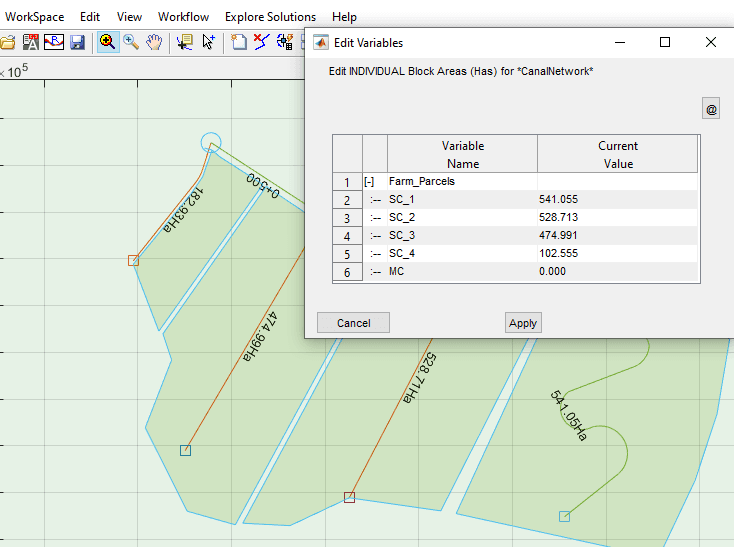734x547 pixels.
Task: Click the chart graph icon with letter R
Action: tap(54, 42)
